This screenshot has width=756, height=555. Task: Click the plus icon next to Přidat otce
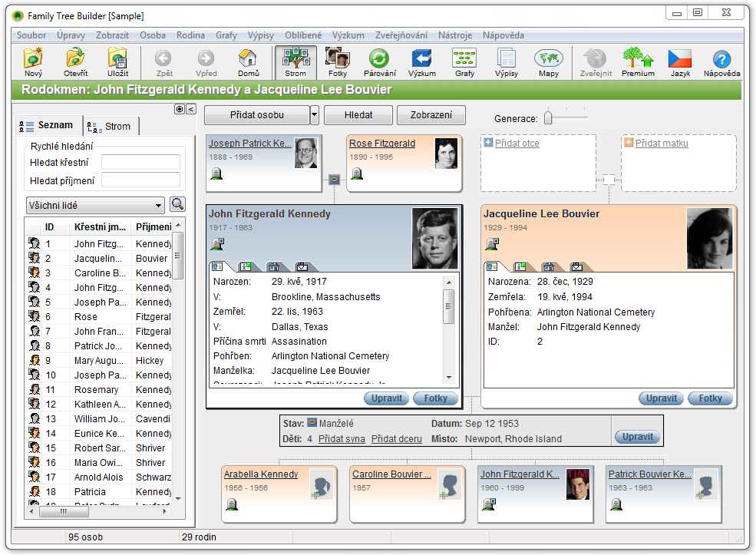pyautogui.click(x=488, y=142)
